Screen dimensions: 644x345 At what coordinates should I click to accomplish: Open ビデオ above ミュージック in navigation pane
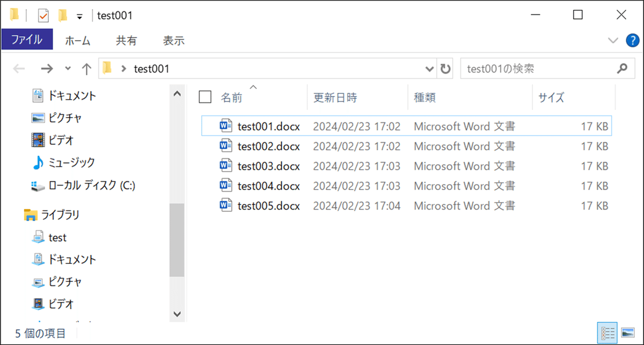click(61, 141)
